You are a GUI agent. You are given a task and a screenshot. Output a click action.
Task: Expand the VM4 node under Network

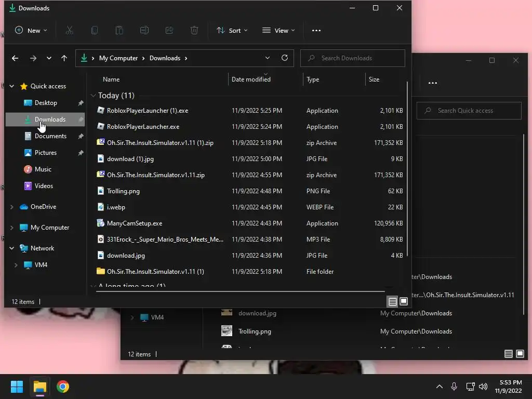pyautogui.click(x=16, y=264)
